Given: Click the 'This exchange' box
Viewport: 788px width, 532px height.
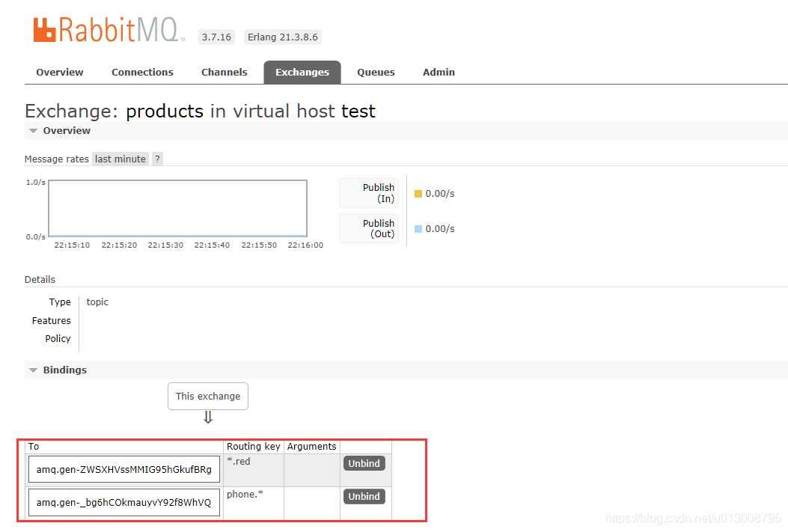Looking at the screenshot, I should 208,397.
